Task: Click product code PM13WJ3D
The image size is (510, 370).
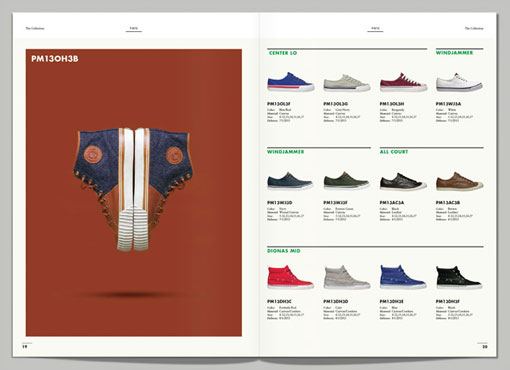Action: pos(279,203)
